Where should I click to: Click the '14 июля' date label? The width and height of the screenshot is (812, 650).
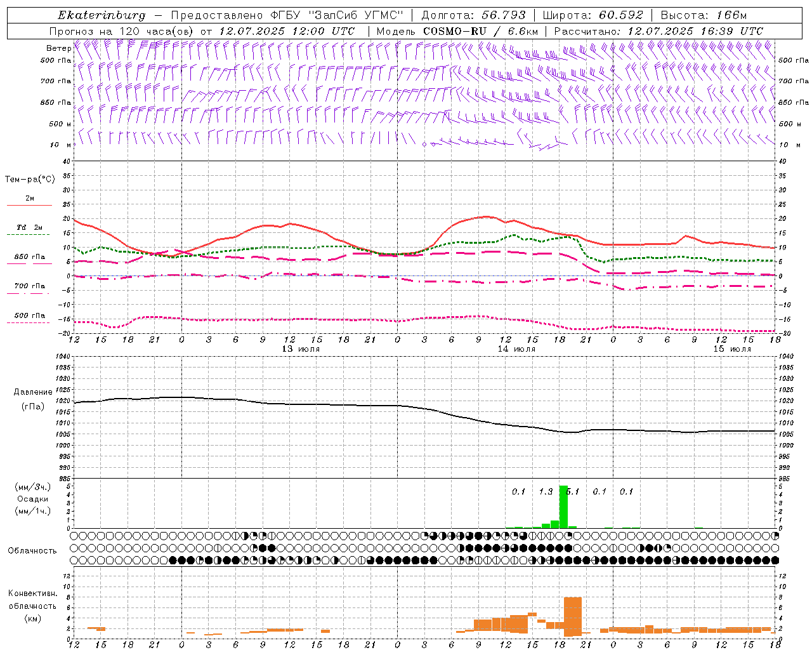pos(516,349)
